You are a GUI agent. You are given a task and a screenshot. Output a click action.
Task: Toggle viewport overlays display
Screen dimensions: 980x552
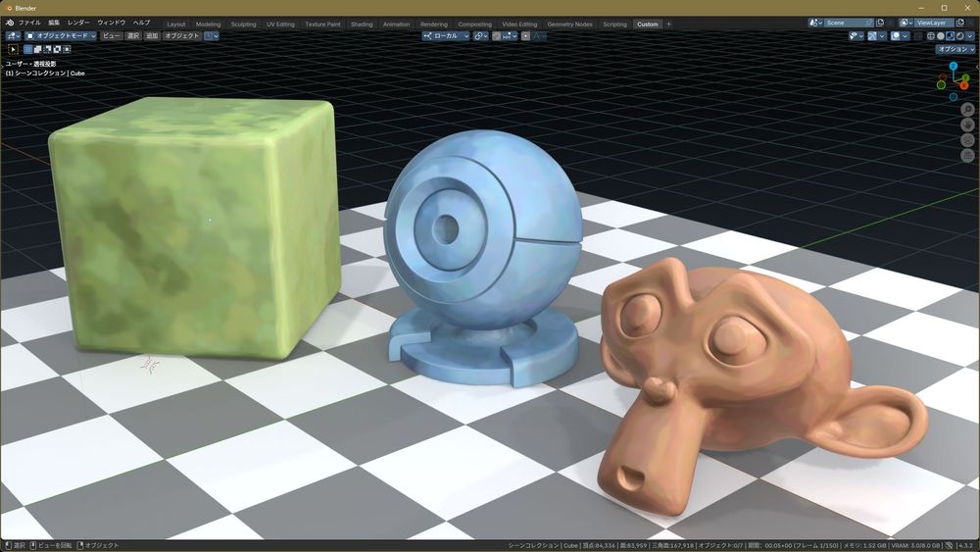coord(895,35)
